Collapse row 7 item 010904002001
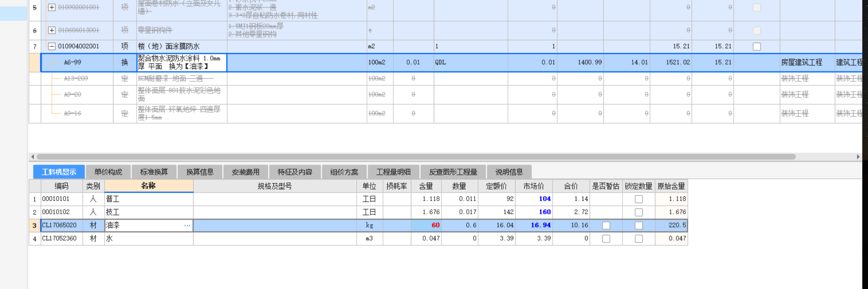The image size is (868, 289). 52,46
